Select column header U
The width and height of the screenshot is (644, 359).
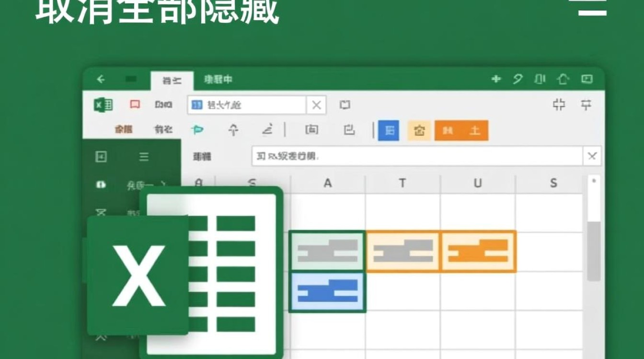pos(478,183)
